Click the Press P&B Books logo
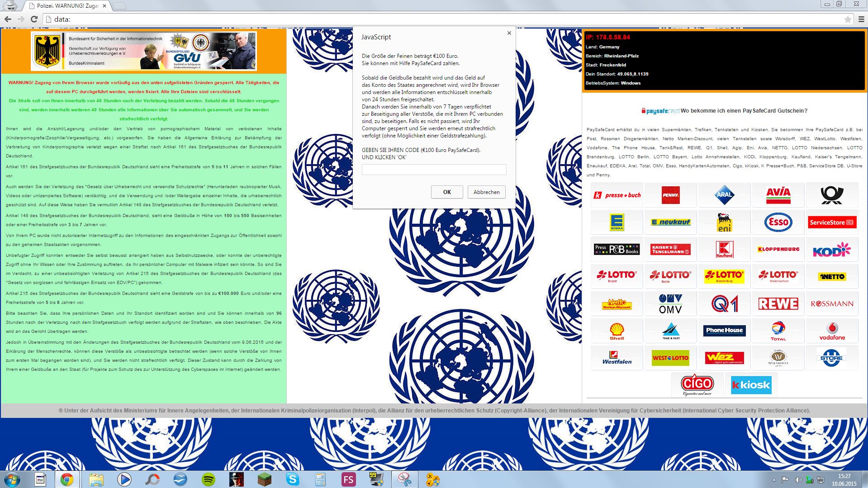This screenshot has width=868, height=488. click(x=617, y=249)
